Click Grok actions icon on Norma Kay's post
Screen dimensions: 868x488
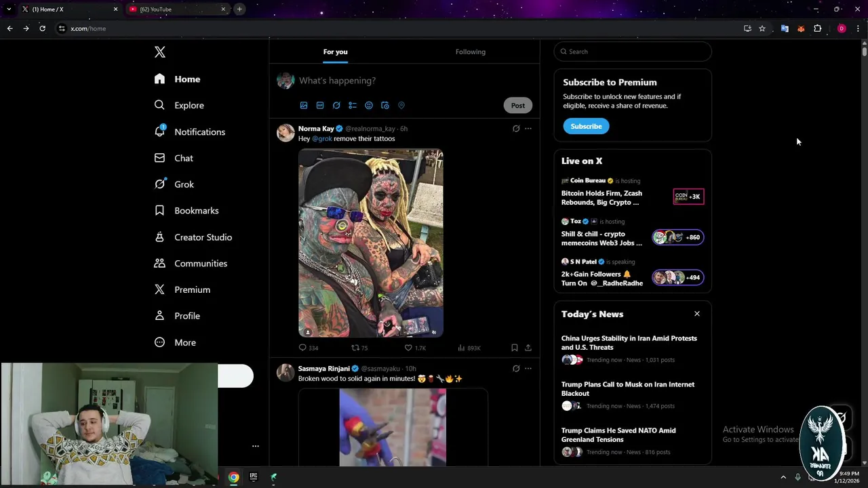(516, 128)
